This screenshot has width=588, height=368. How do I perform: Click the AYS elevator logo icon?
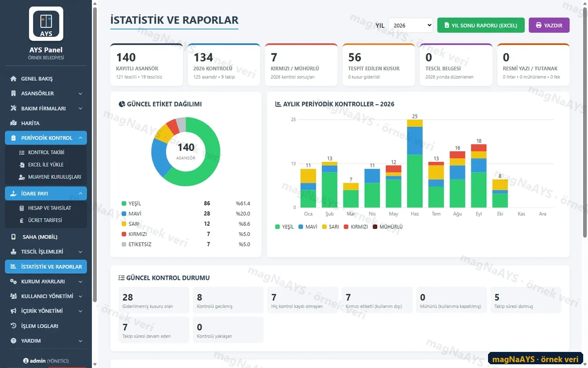(46, 24)
